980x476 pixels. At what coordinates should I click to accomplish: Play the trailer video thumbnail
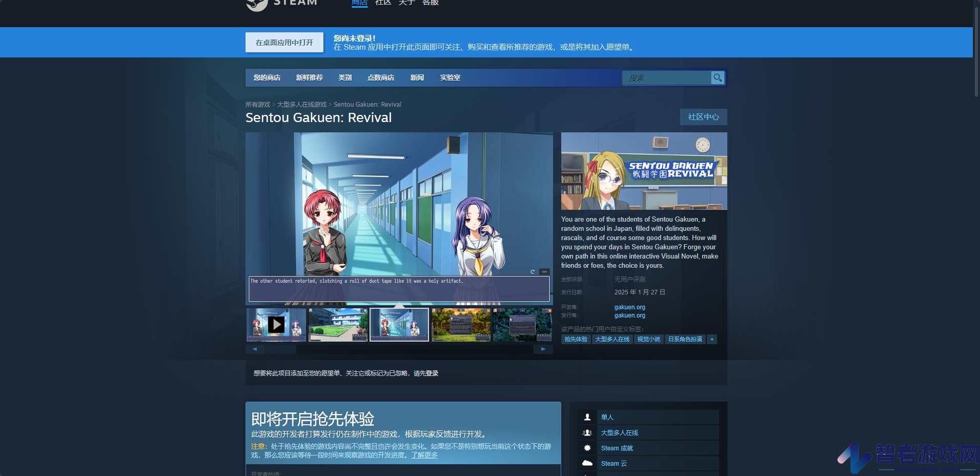(x=276, y=325)
